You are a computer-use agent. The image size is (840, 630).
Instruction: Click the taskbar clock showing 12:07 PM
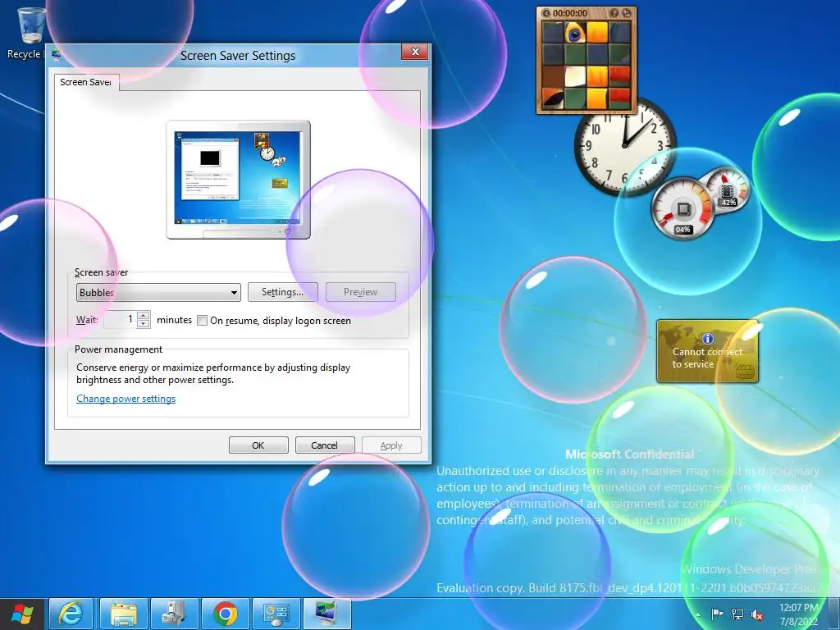799,614
